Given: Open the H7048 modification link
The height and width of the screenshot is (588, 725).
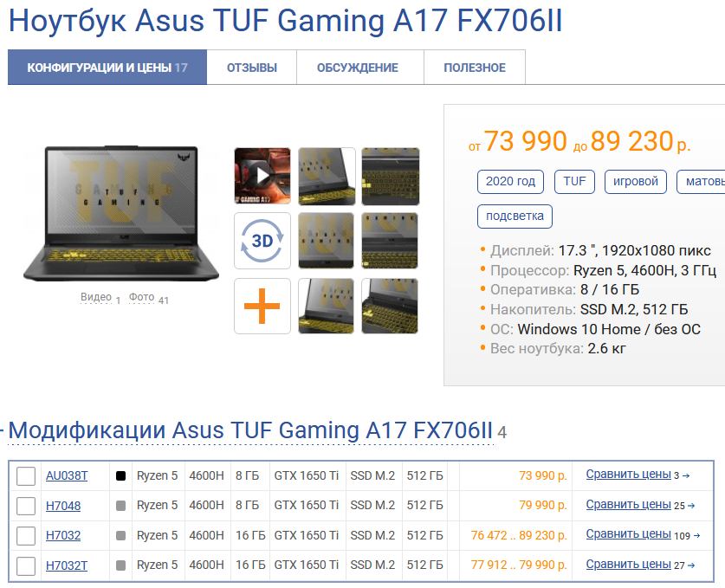Looking at the screenshot, I should coord(63,507).
